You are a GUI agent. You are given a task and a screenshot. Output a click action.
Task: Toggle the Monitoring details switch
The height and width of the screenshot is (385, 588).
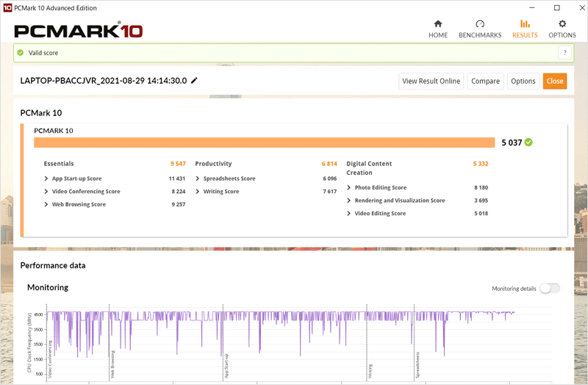549,289
